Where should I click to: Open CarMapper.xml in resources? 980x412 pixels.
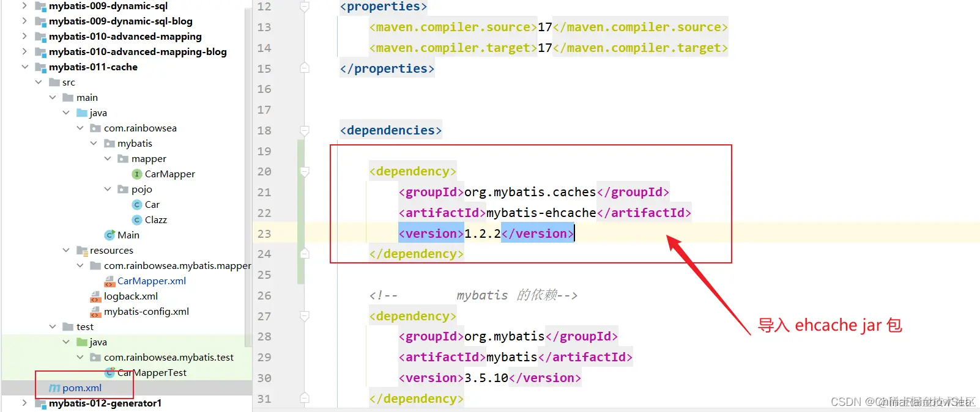click(152, 281)
